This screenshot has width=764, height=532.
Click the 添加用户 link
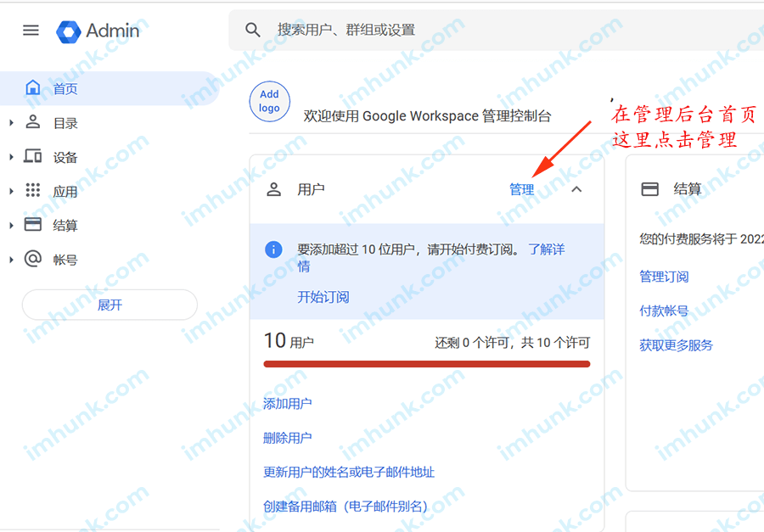(x=288, y=403)
